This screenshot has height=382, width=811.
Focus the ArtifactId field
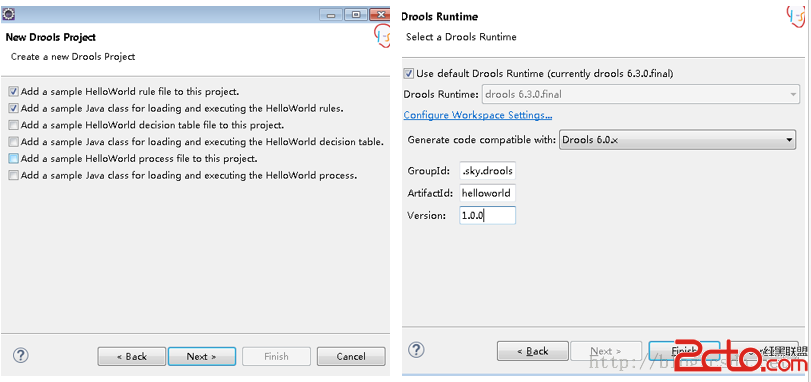tap(487, 193)
